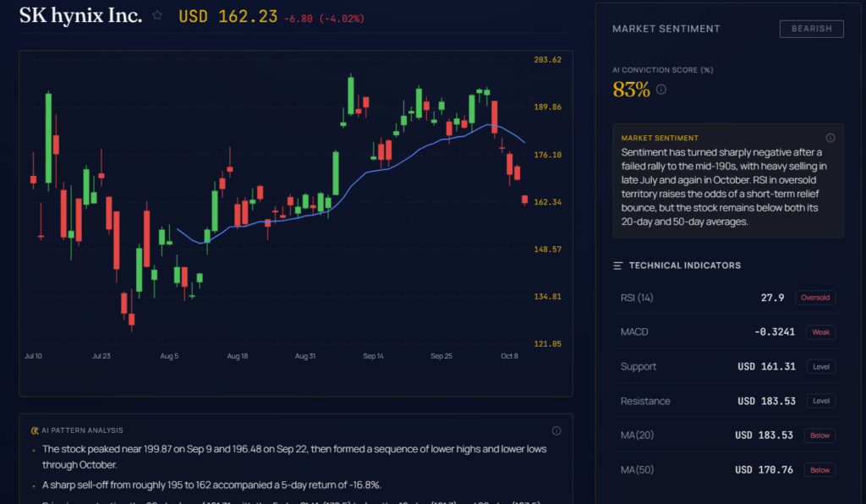Click the 83% conviction score value
Viewport: 866px width, 504px height.
point(631,90)
